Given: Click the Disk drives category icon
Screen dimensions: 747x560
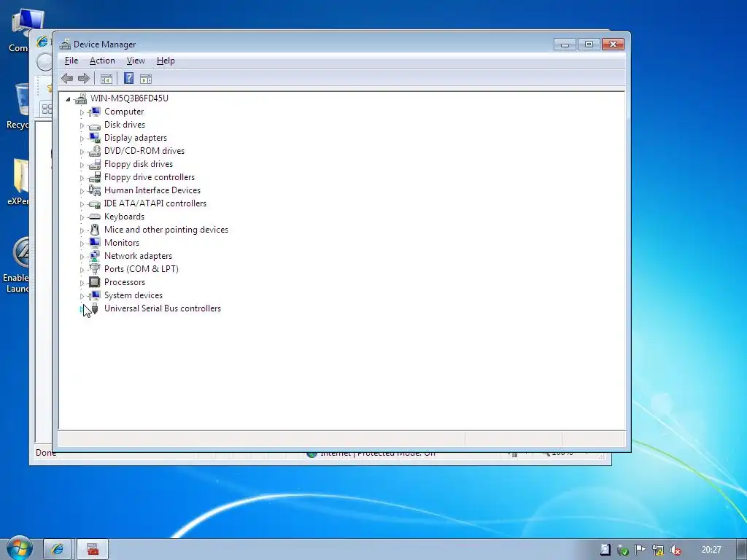Looking at the screenshot, I should (x=94, y=125).
